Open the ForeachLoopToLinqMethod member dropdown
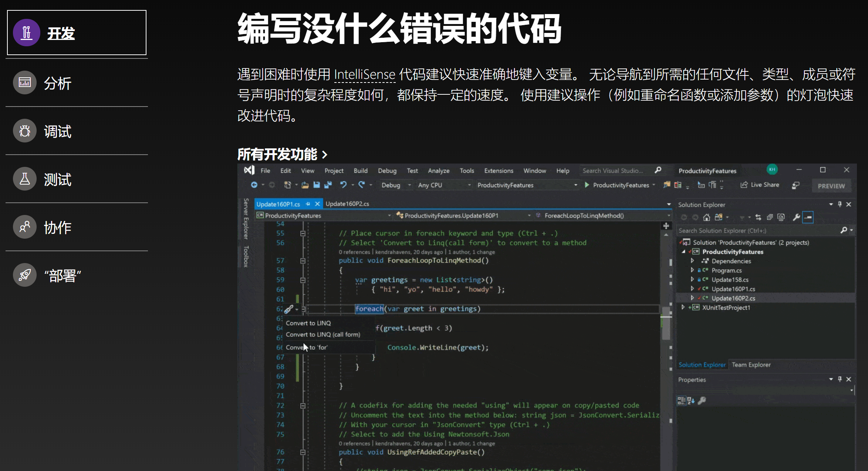 coord(603,215)
